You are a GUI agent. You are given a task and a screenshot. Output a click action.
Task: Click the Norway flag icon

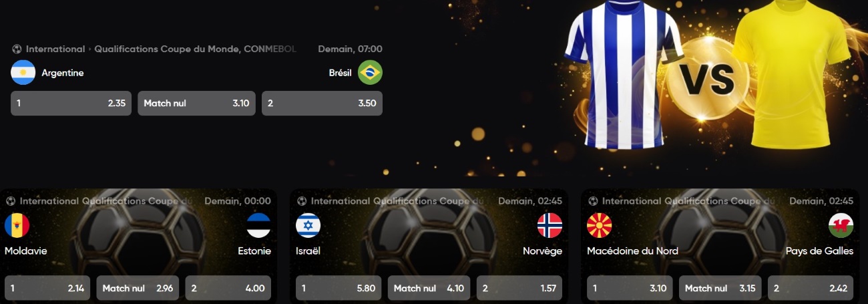550,226
